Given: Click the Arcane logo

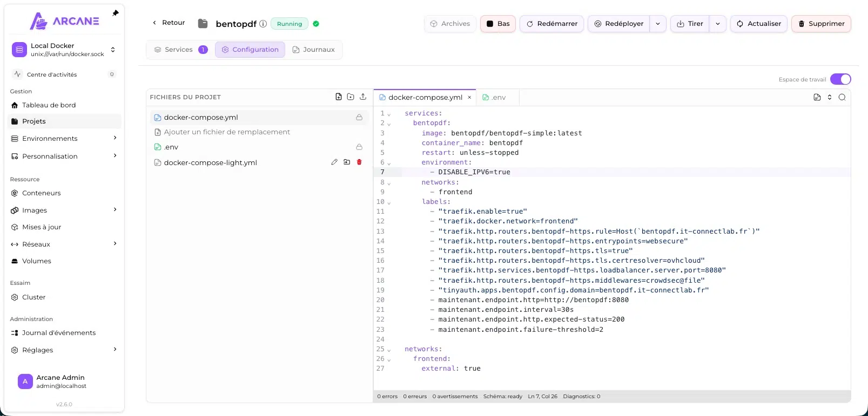Looking at the screenshot, I should [64, 21].
